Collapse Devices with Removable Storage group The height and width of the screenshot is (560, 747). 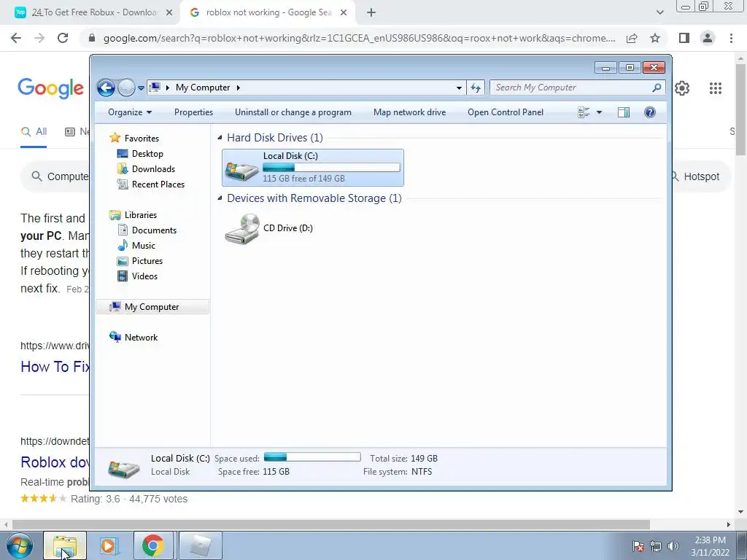coord(220,198)
